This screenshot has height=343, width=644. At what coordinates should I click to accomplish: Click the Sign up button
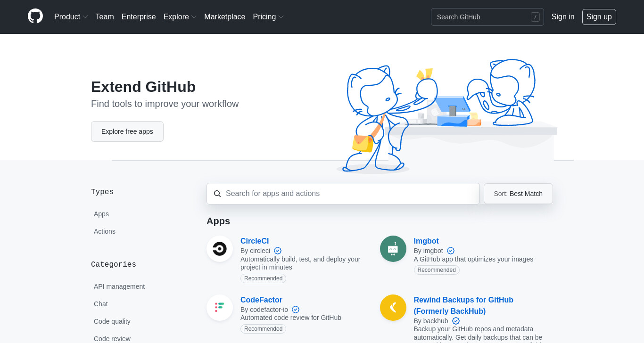pyautogui.click(x=599, y=17)
